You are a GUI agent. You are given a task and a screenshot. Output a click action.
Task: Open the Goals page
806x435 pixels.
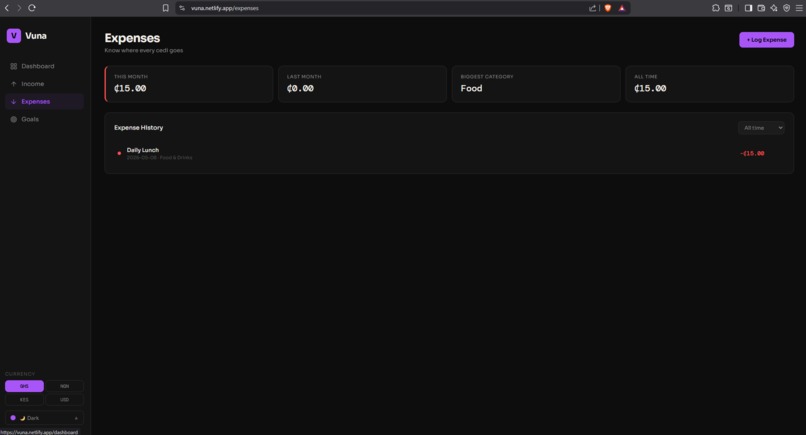point(44,119)
